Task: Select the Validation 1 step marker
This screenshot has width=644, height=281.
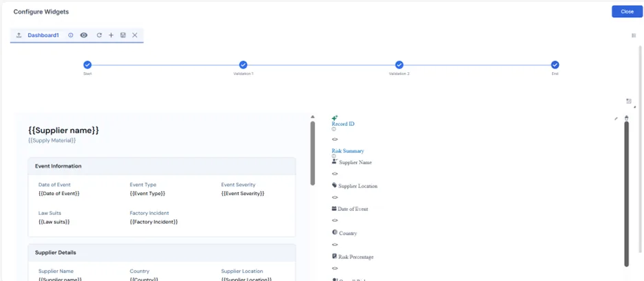Action: click(x=243, y=65)
